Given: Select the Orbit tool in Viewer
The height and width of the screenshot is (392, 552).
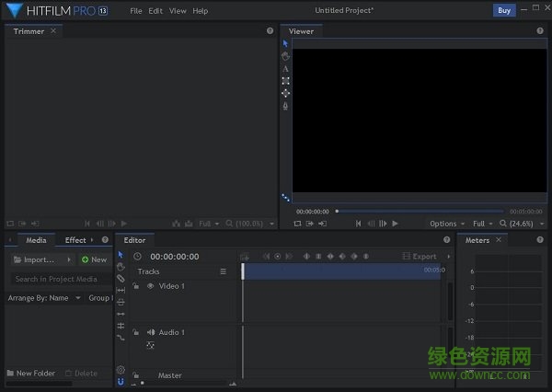Looking at the screenshot, I should coord(285,93).
